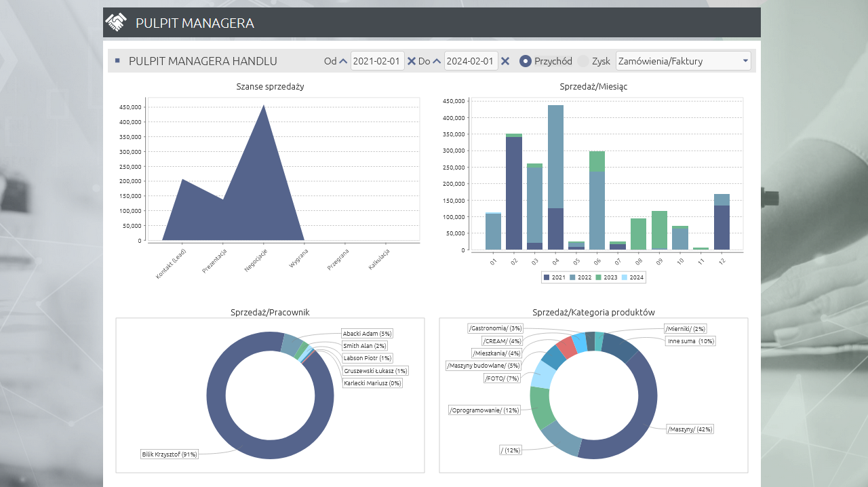This screenshot has height=487, width=868.
Task: Clear the Od start date with X icon
Action: 412,61
